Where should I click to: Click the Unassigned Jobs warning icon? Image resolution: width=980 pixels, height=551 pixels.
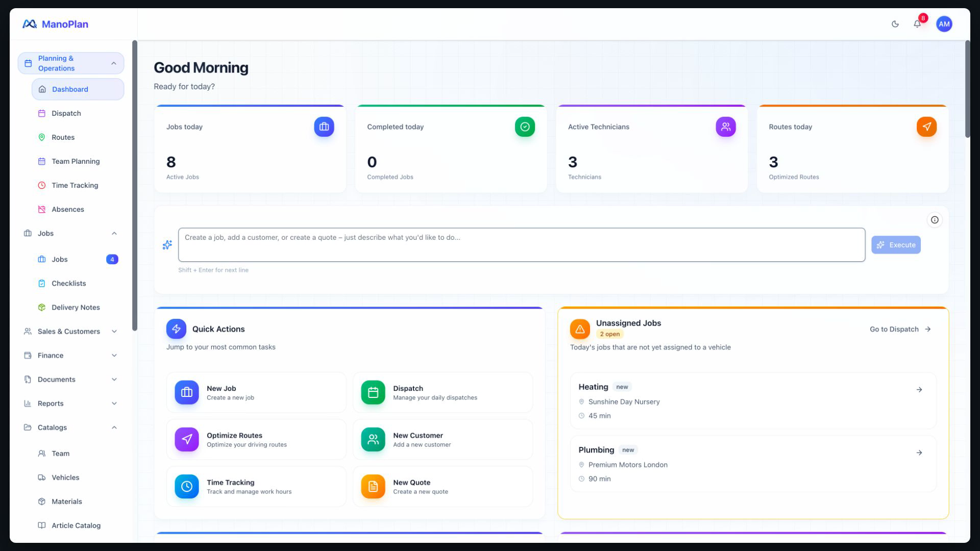click(580, 329)
